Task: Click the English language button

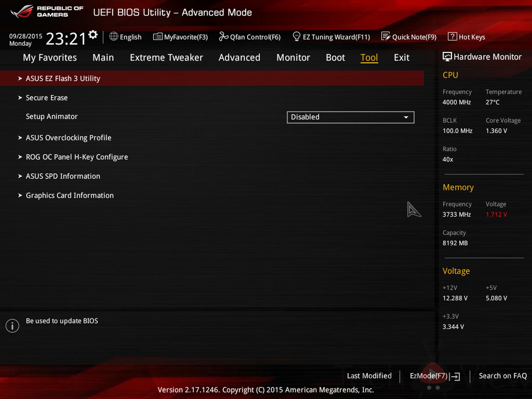Action: coord(130,37)
